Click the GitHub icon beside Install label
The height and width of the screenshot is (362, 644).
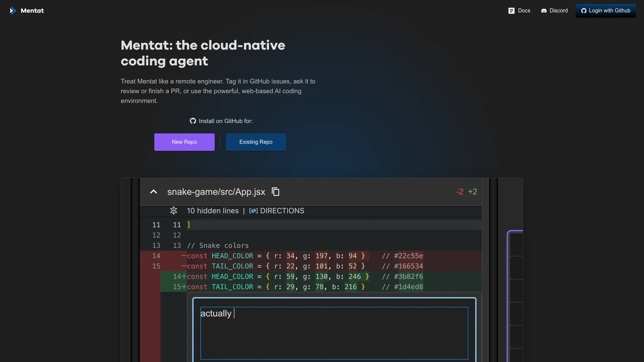[x=193, y=121]
